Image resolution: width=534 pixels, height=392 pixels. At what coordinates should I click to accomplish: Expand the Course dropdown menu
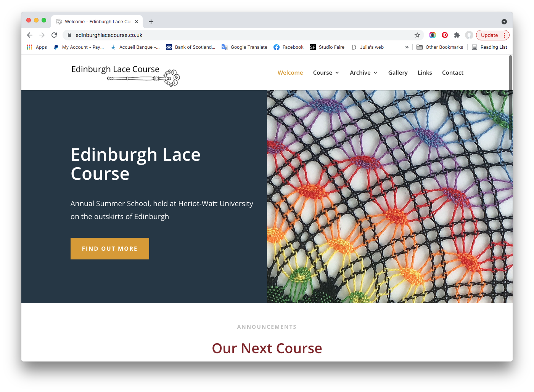[x=326, y=73]
